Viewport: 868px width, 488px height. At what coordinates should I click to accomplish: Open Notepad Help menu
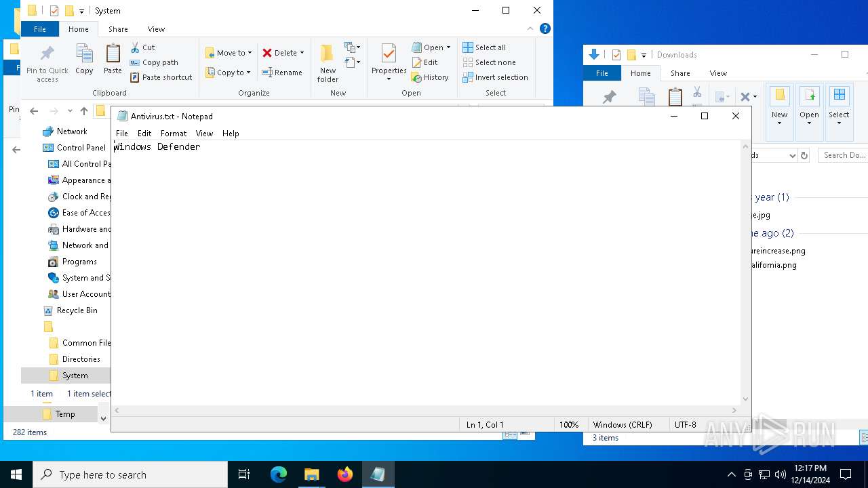tap(231, 134)
